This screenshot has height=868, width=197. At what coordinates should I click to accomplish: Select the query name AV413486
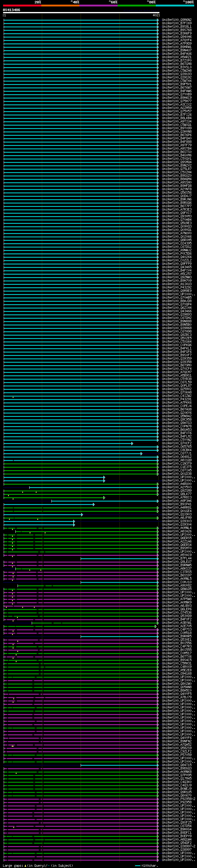click(11, 10)
